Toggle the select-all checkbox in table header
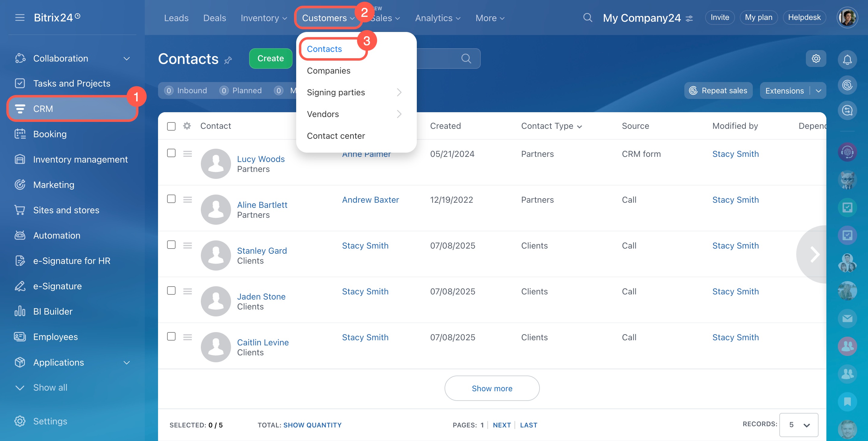The image size is (868, 441). tap(171, 126)
